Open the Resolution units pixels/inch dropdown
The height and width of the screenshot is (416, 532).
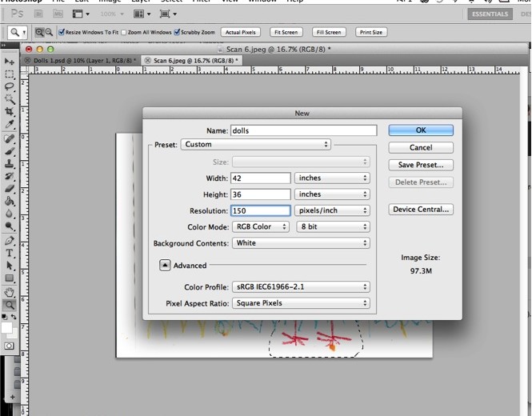(332, 210)
